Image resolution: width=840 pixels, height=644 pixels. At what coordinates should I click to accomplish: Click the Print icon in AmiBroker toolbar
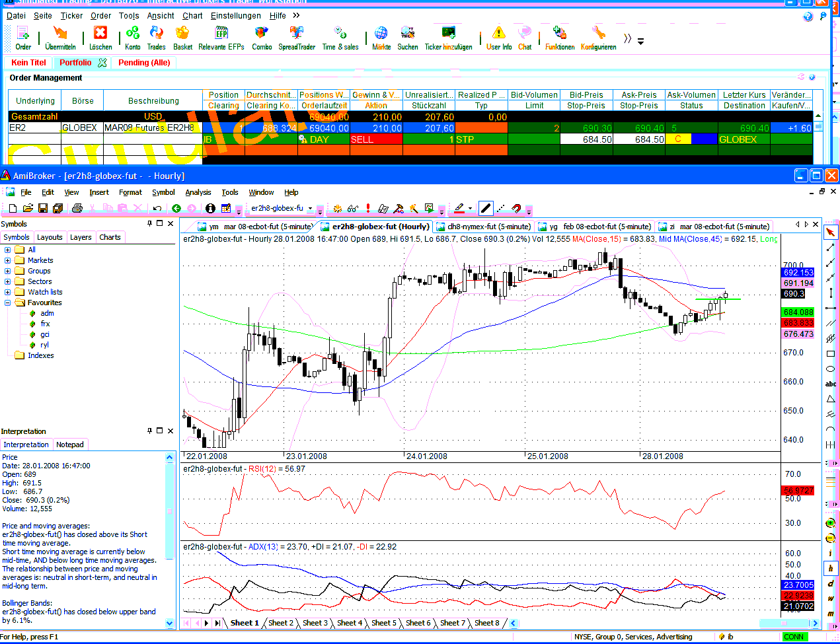click(x=77, y=209)
